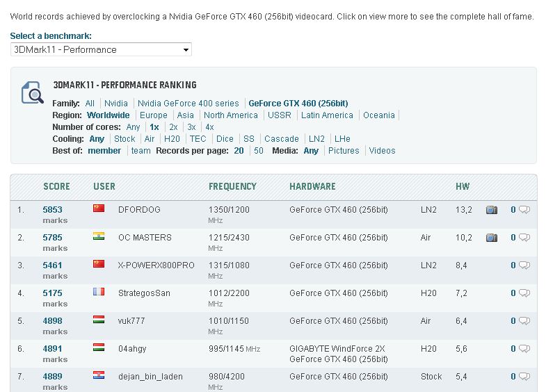Open the 5853 marks score
This screenshot has height=392, width=546.
pos(52,210)
